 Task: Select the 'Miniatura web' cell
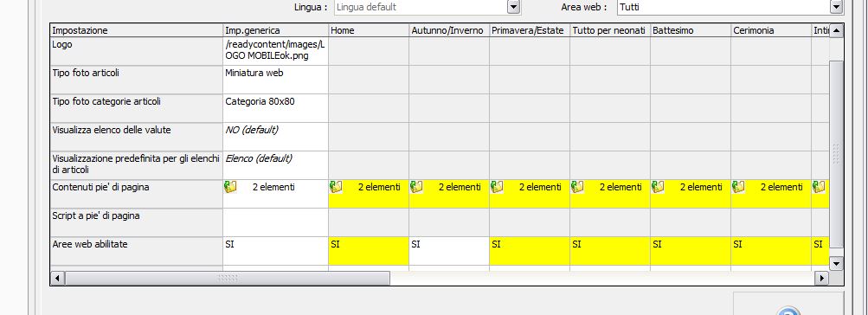276,80
